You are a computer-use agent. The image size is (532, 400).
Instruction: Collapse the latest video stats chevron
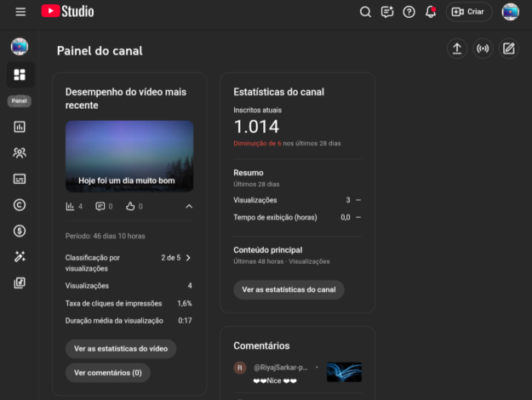click(189, 206)
